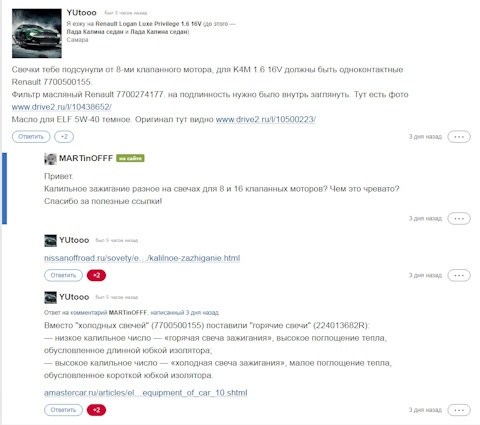Screen dimensions: 480x425
Task: Reply to the nissanoffroad link comment
Action: (63, 275)
